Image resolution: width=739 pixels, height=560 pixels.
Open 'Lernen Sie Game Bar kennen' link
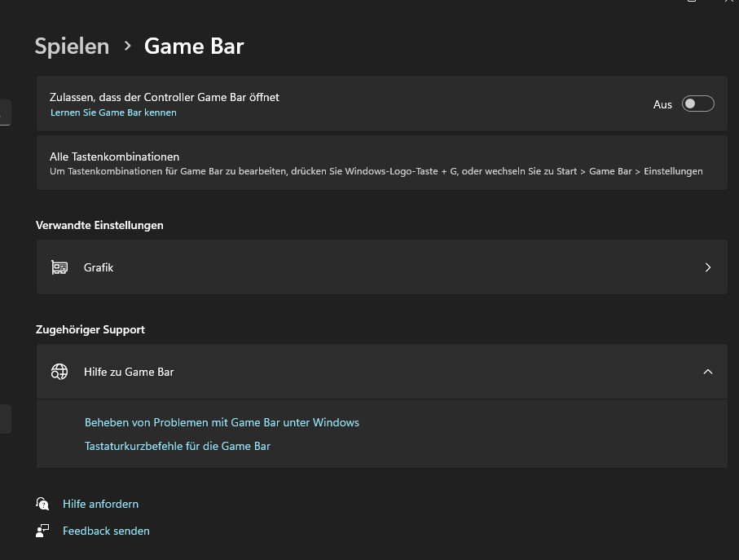(x=113, y=112)
